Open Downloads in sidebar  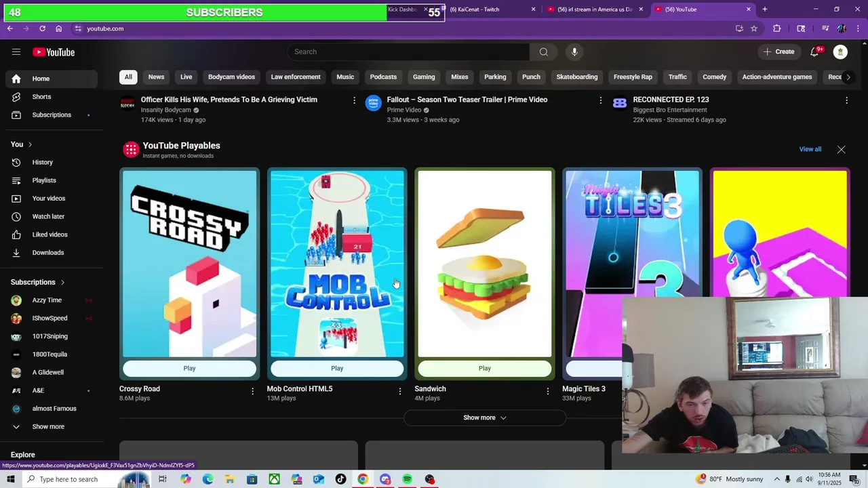point(52,253)
